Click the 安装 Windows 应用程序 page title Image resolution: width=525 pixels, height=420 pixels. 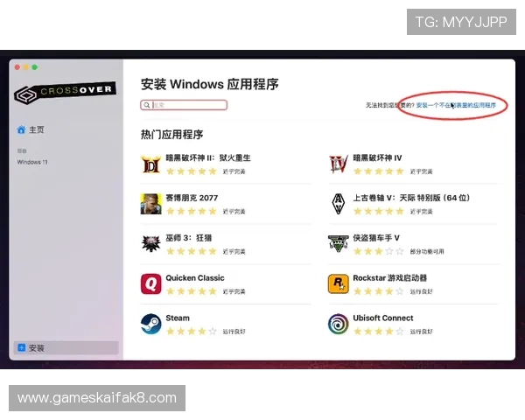(210, 84)
